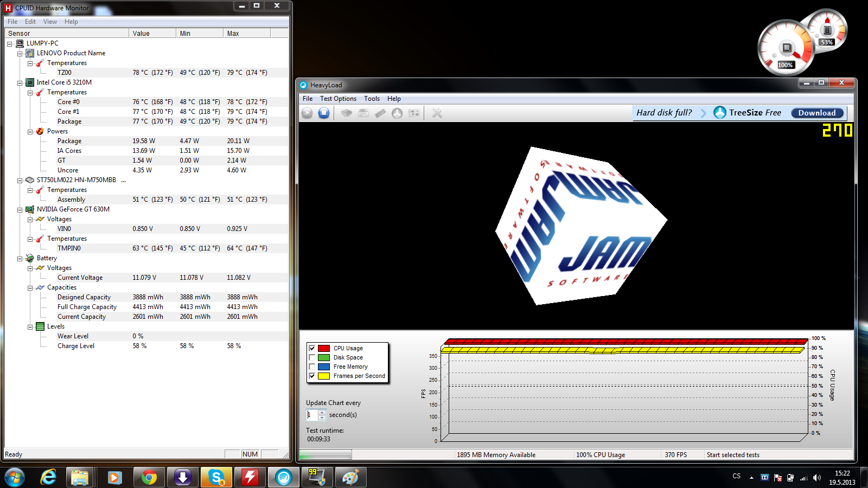
Task: Collapse the ST750LM022 hard drive node
Action: 20,181
